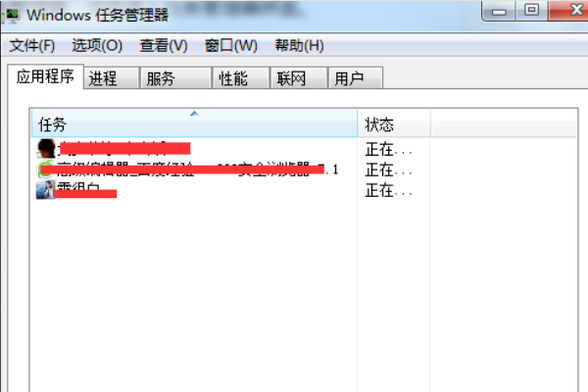Switch to the 性能 tab
588x392 pixels.
[241, 78]
